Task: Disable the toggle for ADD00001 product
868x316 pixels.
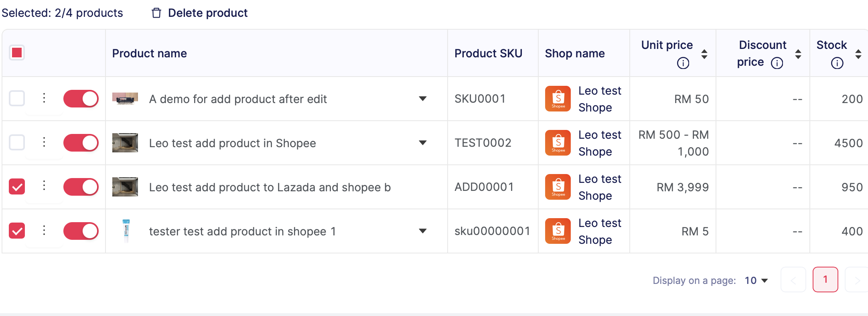Action: pos(81,187)
